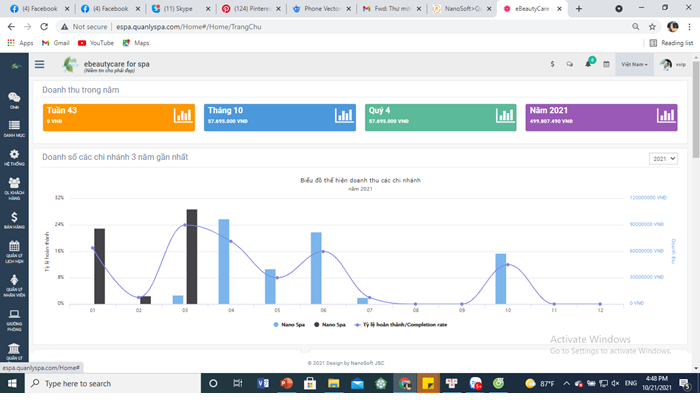Viewport: 700px width, 400px height.
Task: Open the vvip user profile menu
Action: coord(673,64)
